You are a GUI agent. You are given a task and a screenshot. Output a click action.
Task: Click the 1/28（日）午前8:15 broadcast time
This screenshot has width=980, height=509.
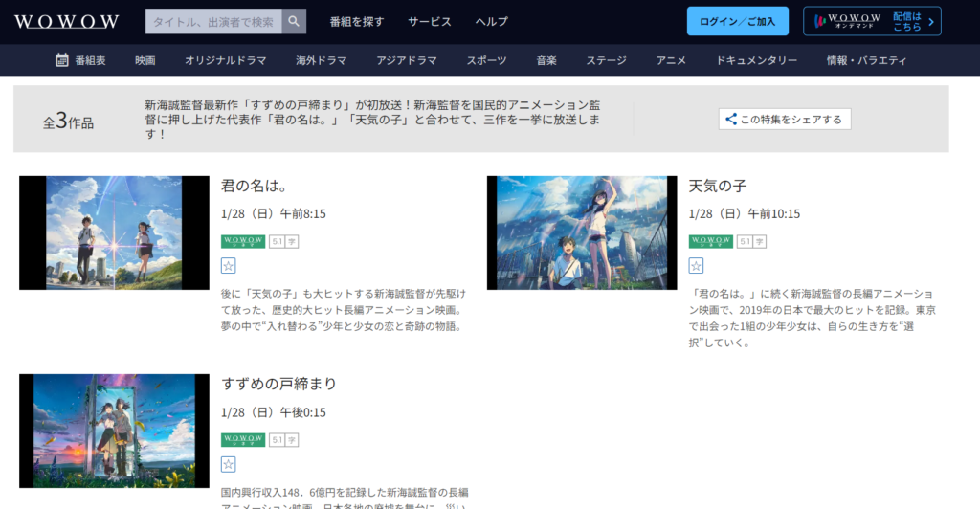click(x=273, y=213)
